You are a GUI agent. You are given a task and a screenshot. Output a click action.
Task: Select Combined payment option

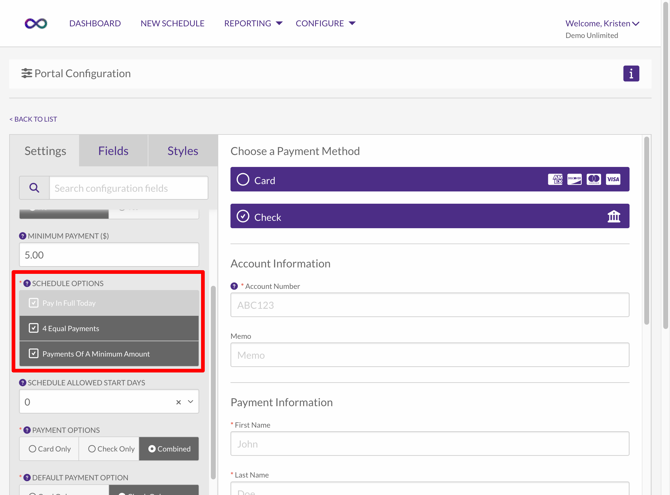(169, 449)
